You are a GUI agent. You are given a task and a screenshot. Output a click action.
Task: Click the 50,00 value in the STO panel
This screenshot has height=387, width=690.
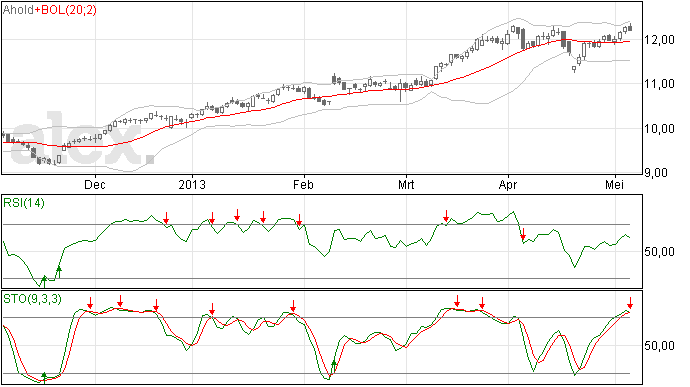click(x=659, y=346)
